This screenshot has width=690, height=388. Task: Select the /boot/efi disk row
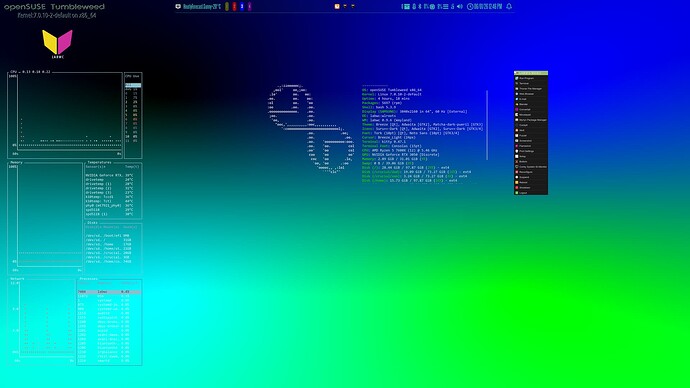[108, 236]
